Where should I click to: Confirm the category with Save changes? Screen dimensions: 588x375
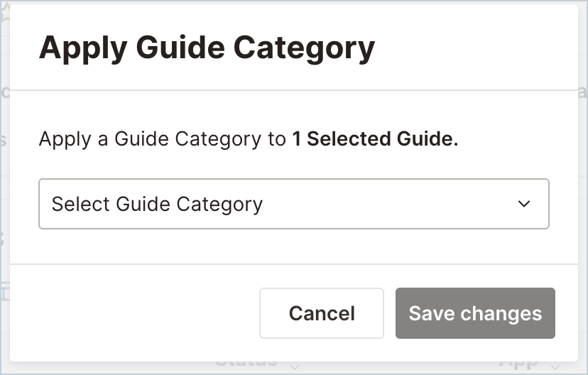tap(475, 313)
